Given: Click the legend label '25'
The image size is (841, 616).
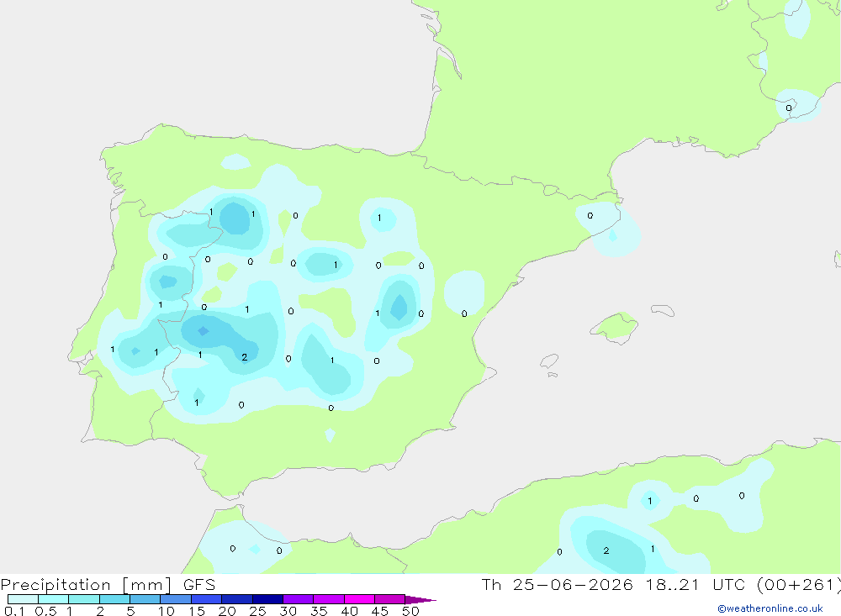Looking at the screenshot, I should [257, 611].
